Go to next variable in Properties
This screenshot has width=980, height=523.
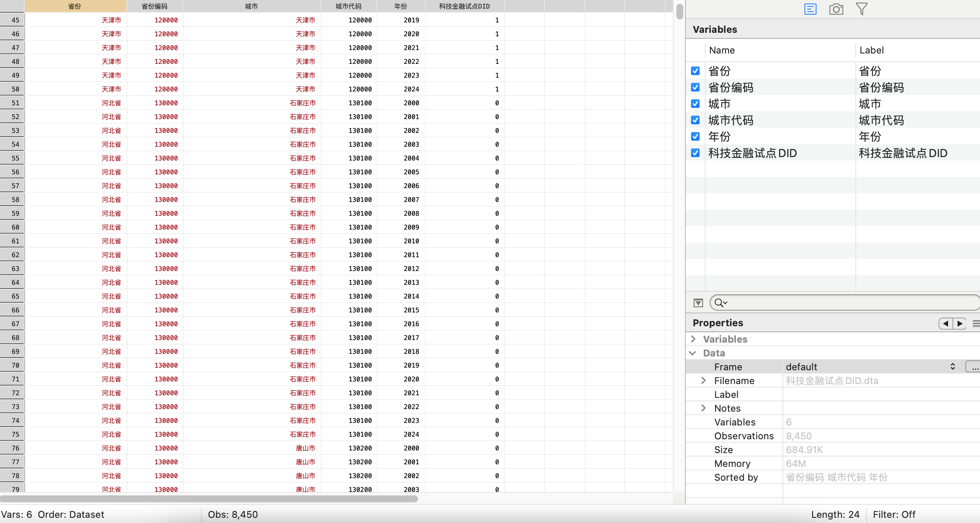pyautogui.click(x=960, y=323)
